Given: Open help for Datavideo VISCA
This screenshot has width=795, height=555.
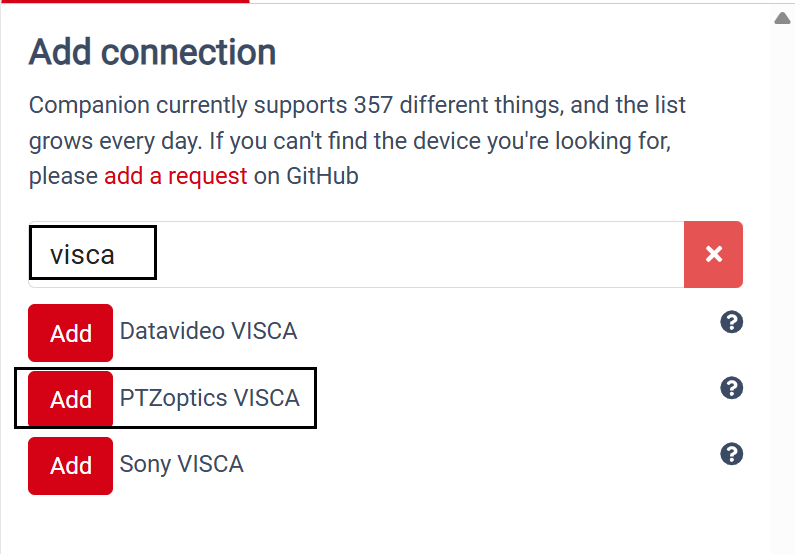Looking at the screenshot, I should tap(732, 322).
